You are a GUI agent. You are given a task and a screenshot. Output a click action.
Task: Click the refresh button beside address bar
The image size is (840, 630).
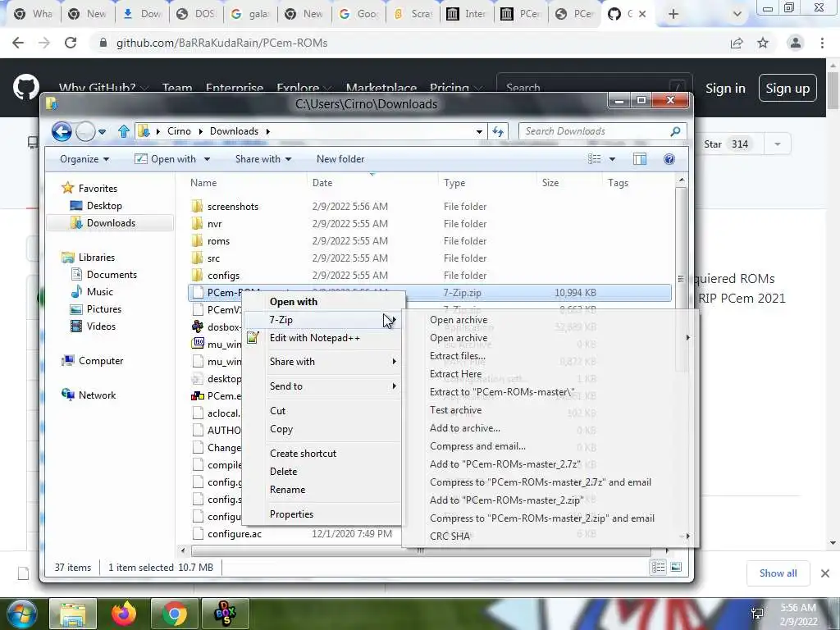(x=498, y=131)
